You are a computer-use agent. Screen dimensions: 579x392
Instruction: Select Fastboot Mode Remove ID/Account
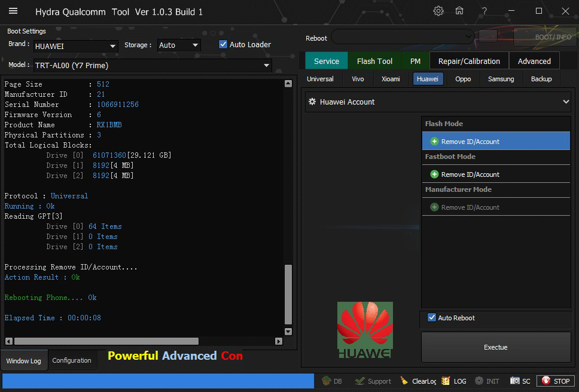pyautogui.click(x=470, y=174)
